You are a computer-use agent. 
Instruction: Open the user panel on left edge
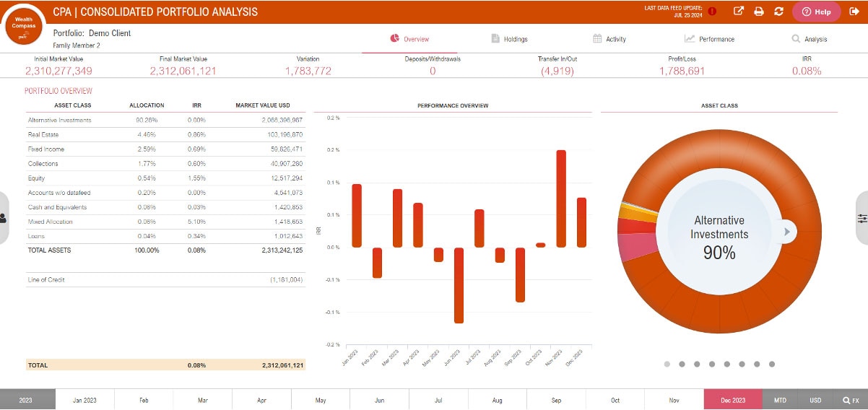4,218
